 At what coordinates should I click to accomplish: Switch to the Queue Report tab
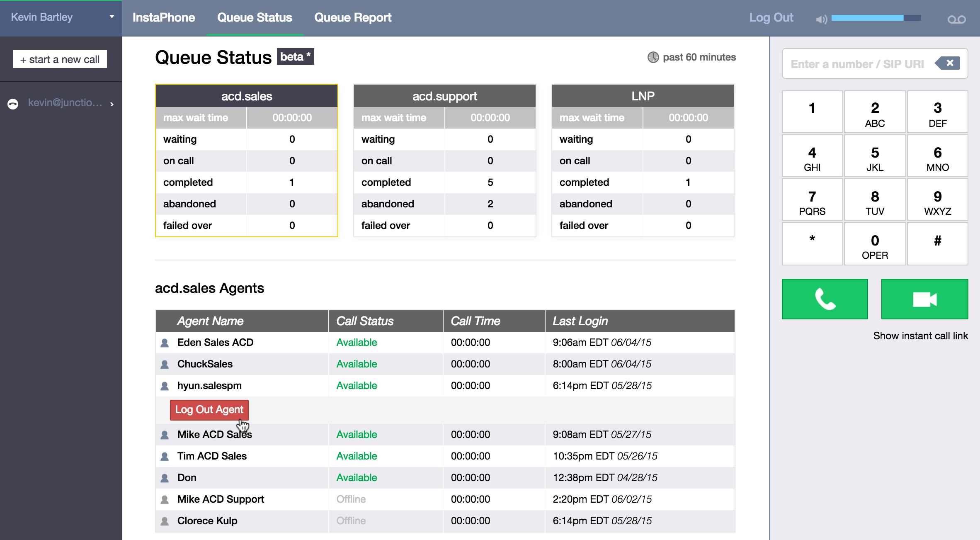(352, 17)
